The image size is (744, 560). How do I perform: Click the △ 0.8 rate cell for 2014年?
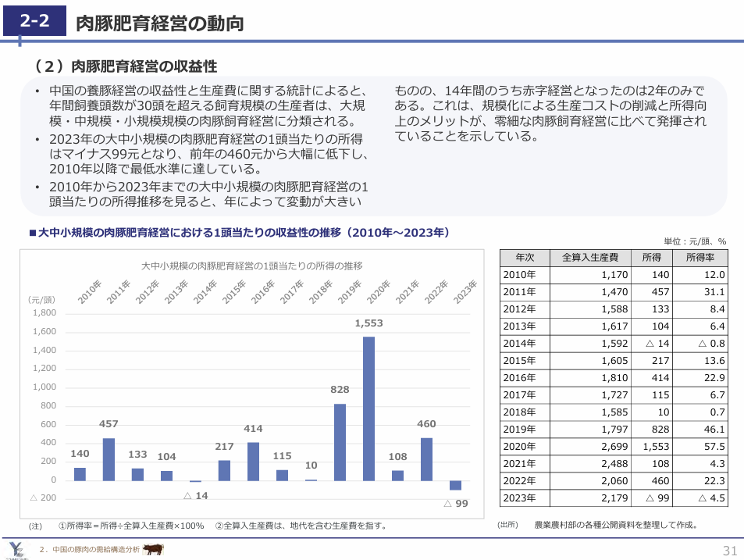700,343
